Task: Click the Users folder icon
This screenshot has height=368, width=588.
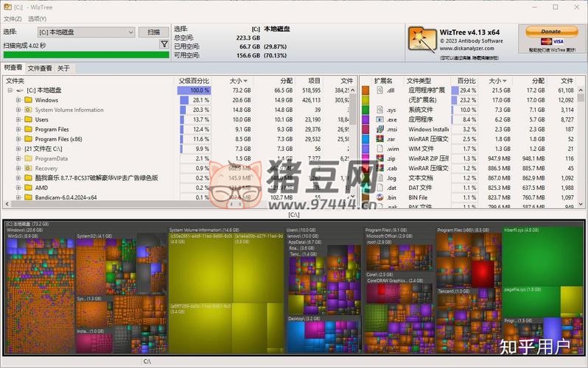Action: click(28, 119)
